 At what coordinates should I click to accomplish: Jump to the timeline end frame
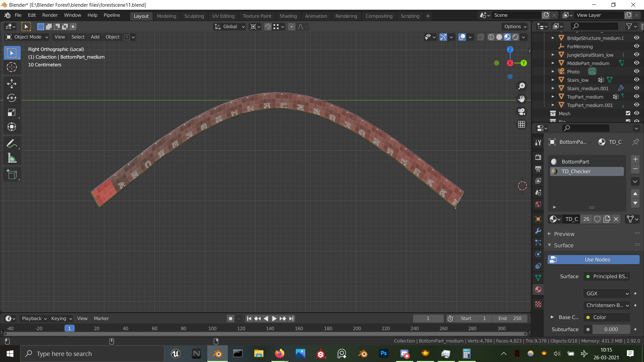pyautogui.click(x=291, y=319)
